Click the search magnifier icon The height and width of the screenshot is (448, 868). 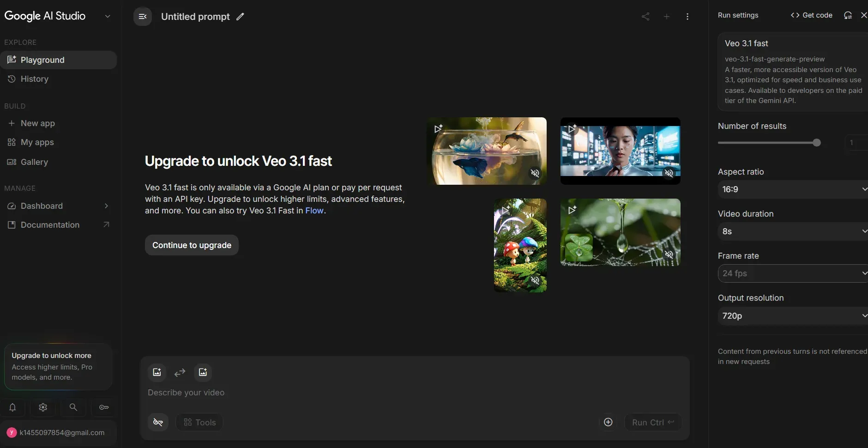73,407
